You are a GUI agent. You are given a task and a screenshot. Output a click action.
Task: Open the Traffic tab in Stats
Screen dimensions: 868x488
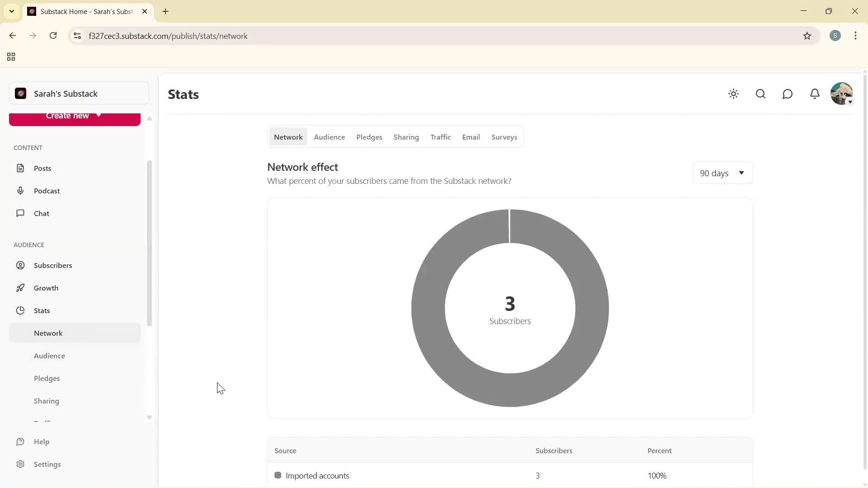click(x=440, y=137)
